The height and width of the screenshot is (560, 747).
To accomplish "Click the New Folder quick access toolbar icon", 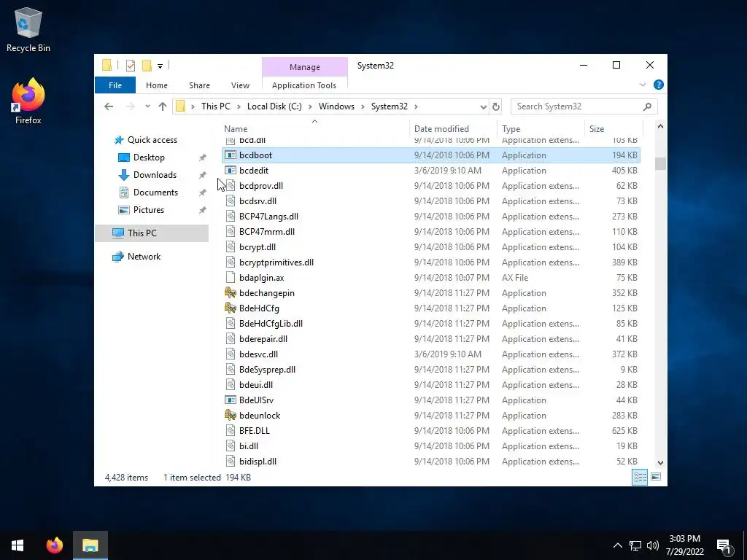I will (147, 65).
